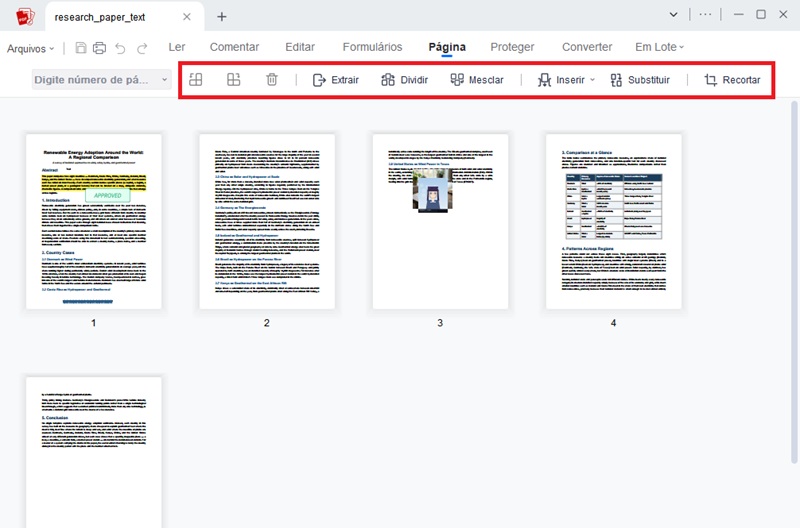Open a new tab with plus icon
The image size is (800, 528).
[x=221, y=17]
